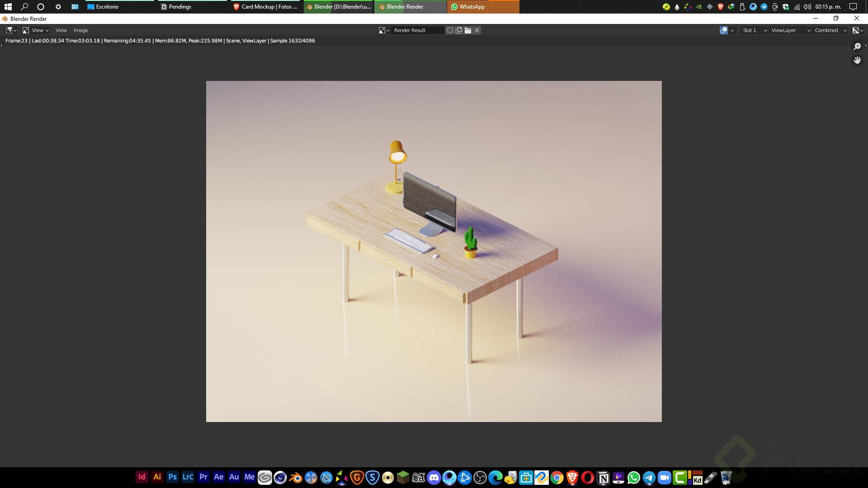Viewport: 868px width, 488px height.
Task: Click the pan hand gizmo
Action: tap(857, 60)
